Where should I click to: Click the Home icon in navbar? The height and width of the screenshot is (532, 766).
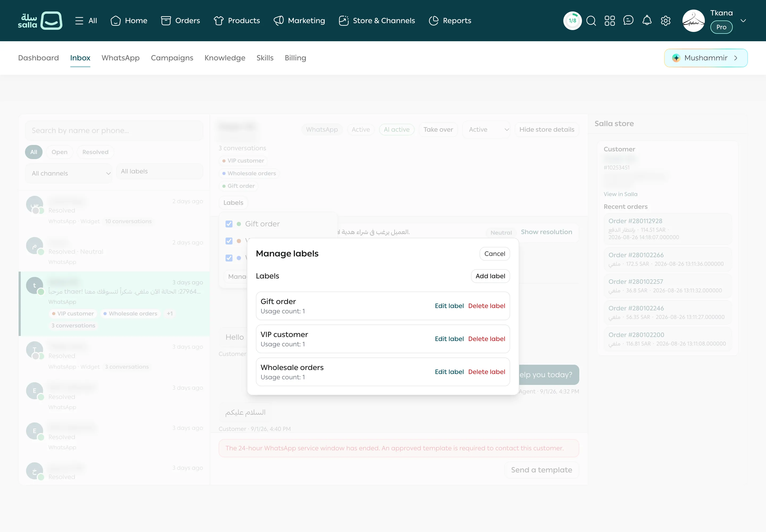(x=115, y=21)
